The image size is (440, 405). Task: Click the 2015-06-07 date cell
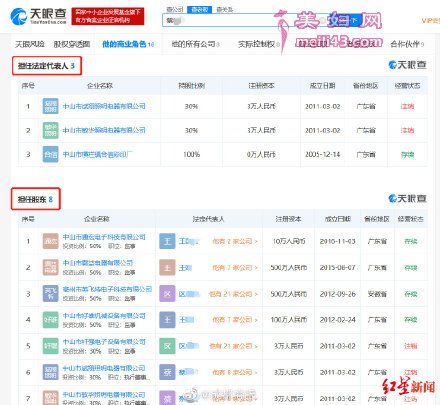coord(337,268)
